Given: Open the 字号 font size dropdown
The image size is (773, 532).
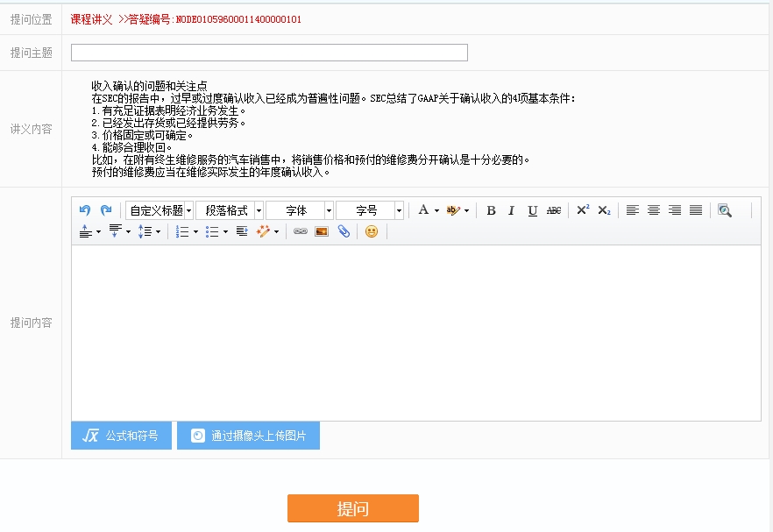Looking at the screenshot, I should [x=370, y=210].
